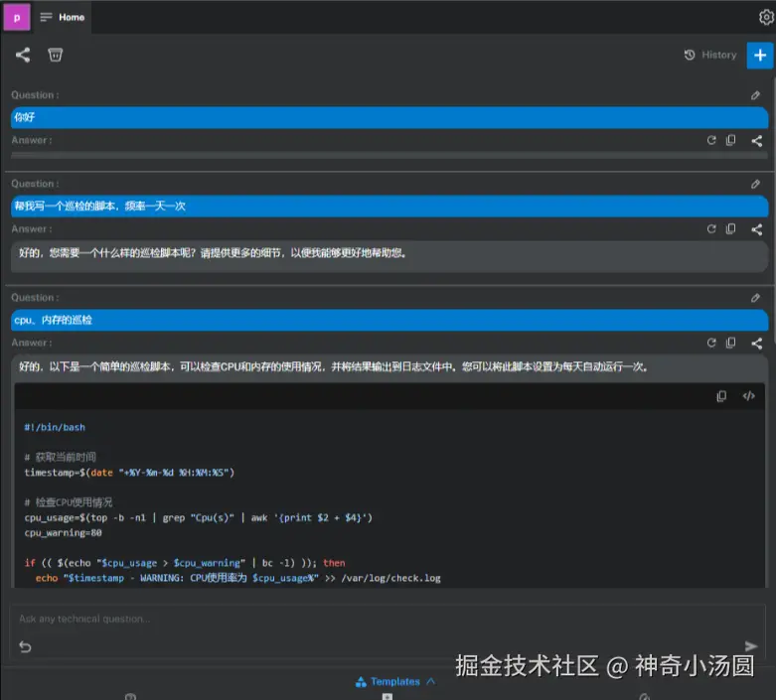Share the answer to 你好
The height and width of the screenshot is (700, 776).
757,141
